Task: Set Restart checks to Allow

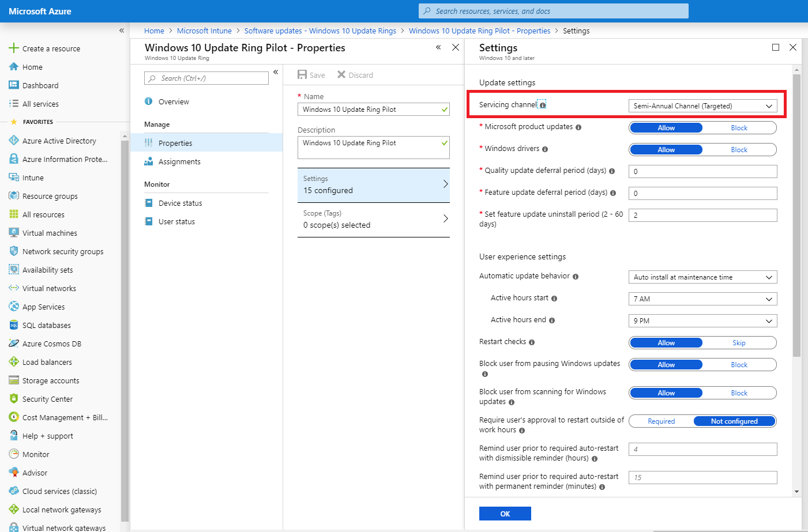Action: [666, 343]
